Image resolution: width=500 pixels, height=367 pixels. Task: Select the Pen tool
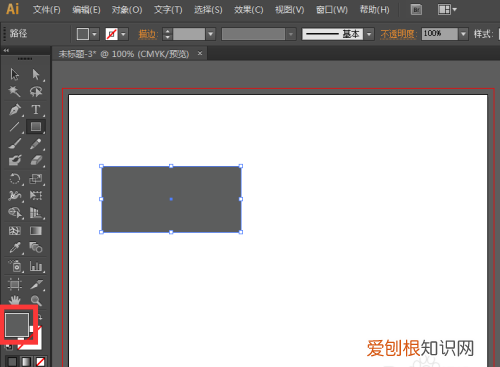pyautogui.click(x=15, y=109)
